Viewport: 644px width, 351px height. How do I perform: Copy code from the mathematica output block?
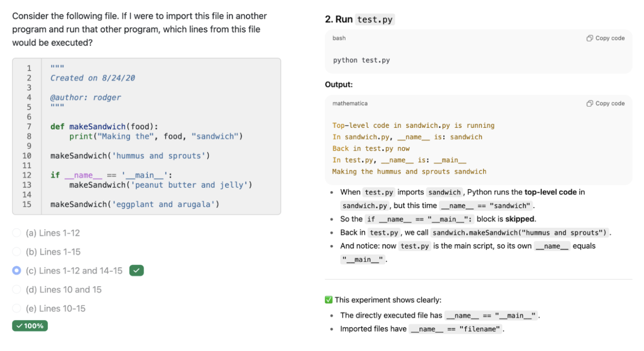[605, 103]
